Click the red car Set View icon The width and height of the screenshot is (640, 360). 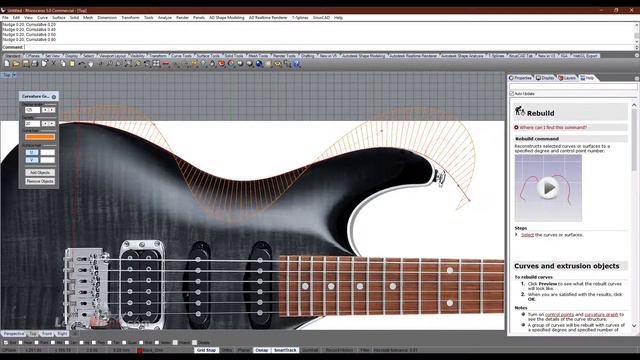tap(165, 64)
